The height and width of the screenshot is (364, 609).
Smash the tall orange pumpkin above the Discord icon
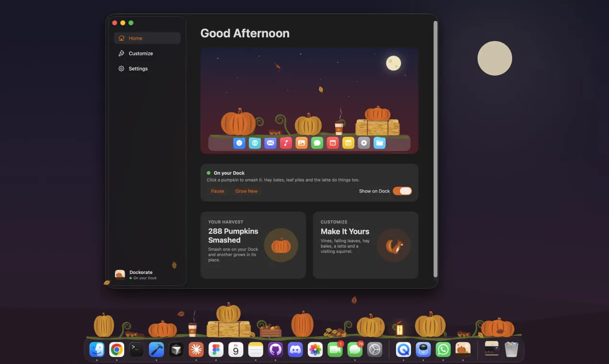[x=302, y=324]
